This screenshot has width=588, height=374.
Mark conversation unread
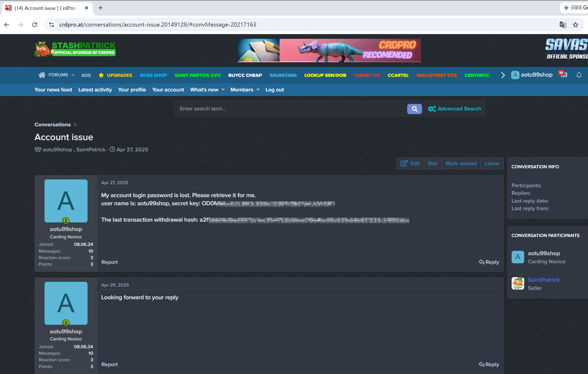(461, 163)
